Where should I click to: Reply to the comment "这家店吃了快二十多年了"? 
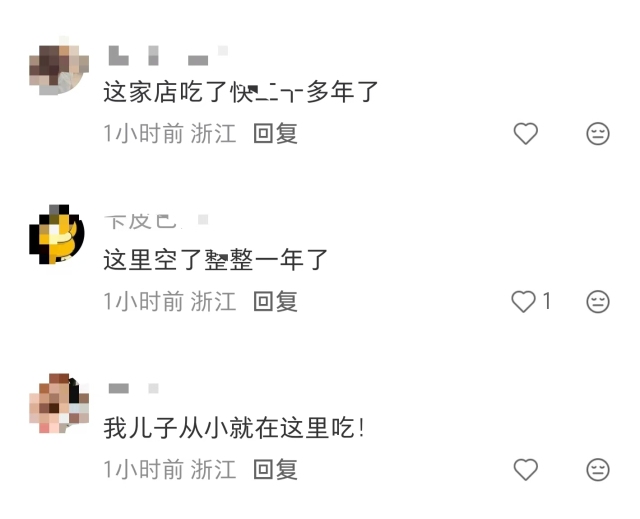(276, 133)
